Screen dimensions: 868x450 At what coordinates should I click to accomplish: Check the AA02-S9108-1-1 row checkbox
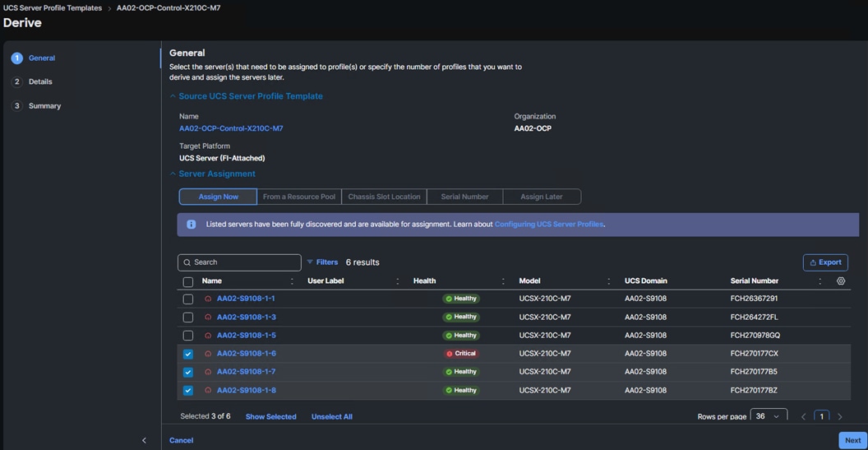188,299
